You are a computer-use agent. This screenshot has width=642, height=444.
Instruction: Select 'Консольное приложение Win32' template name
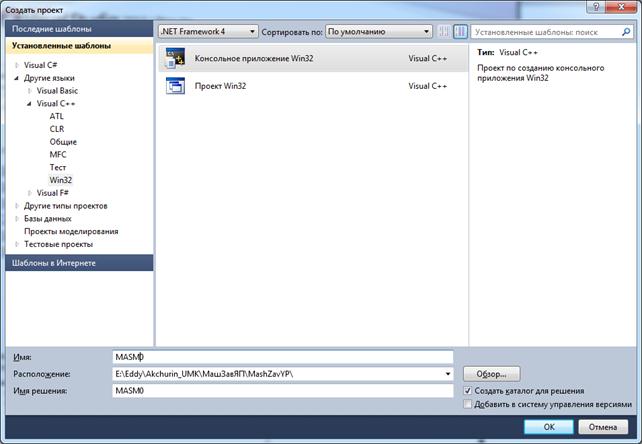click(254, 58)
